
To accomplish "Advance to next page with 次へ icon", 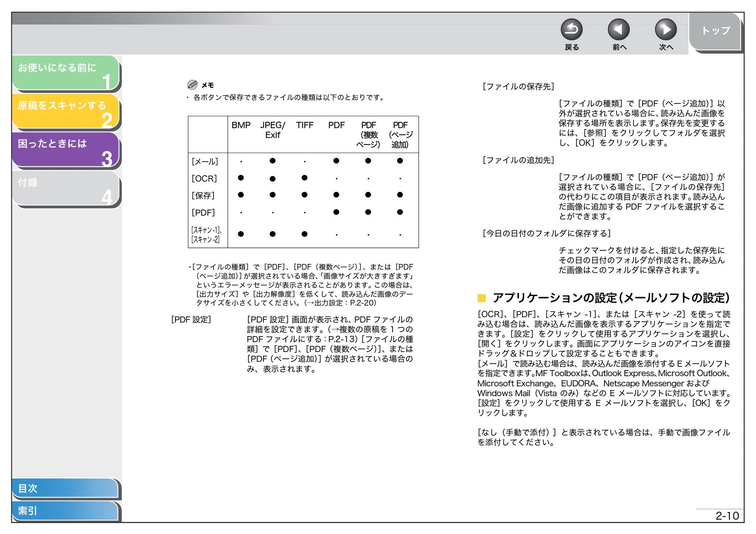I will (666, 29).
